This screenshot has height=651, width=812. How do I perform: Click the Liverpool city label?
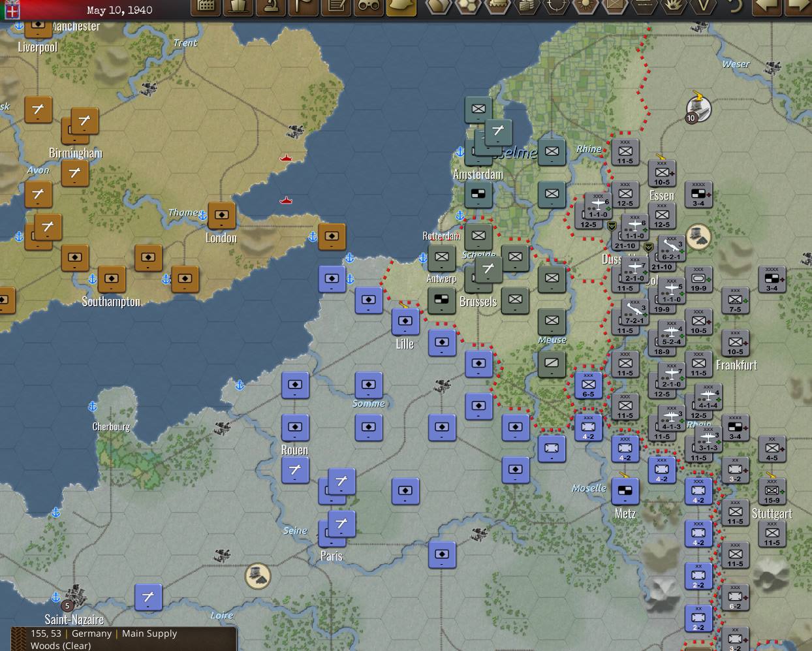(37, 47)
